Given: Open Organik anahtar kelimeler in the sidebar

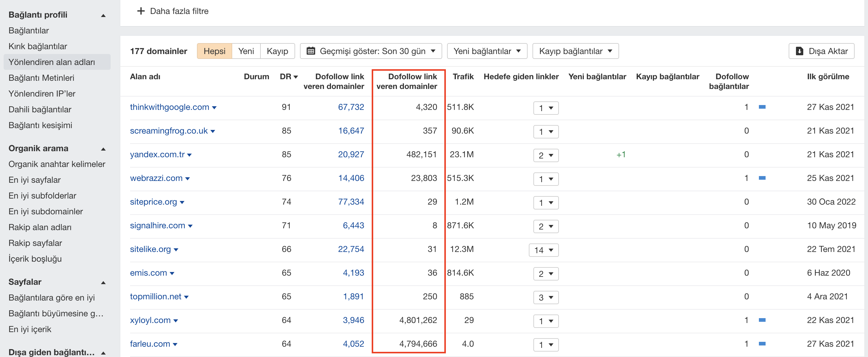Looking at the screenshot, I should coord(57,164).
